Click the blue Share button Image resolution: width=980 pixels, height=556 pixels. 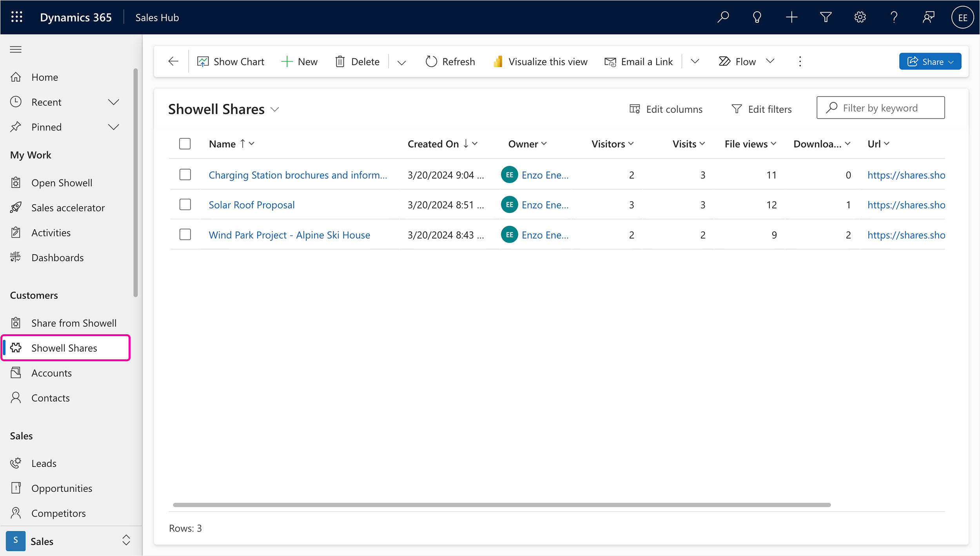[930, 62]
